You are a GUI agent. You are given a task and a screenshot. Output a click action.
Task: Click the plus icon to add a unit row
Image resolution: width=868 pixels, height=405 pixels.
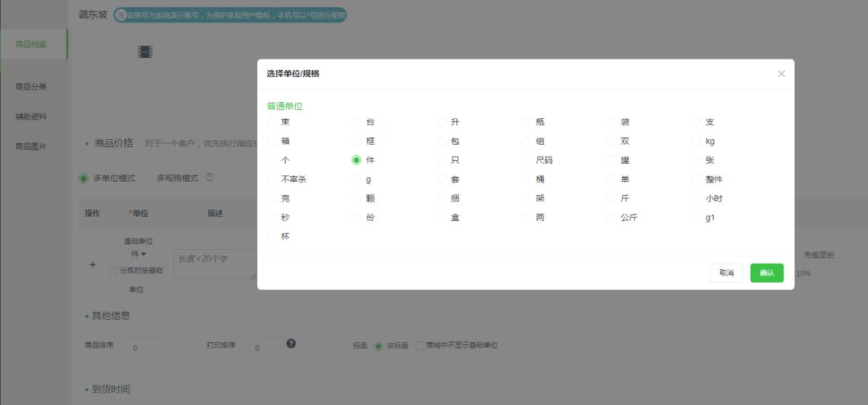click(x=92, y=265)
